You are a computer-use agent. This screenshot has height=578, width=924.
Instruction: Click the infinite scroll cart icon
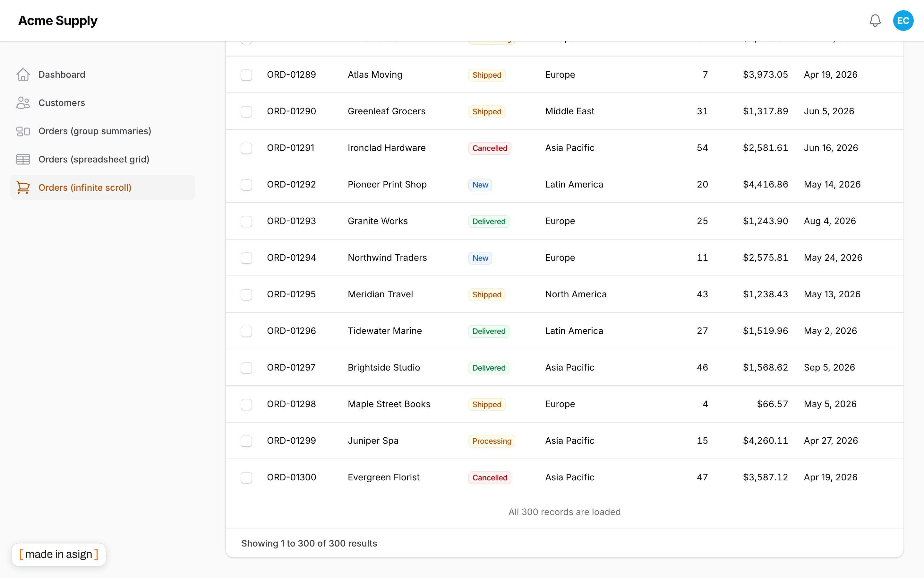(x=23, y=188)
